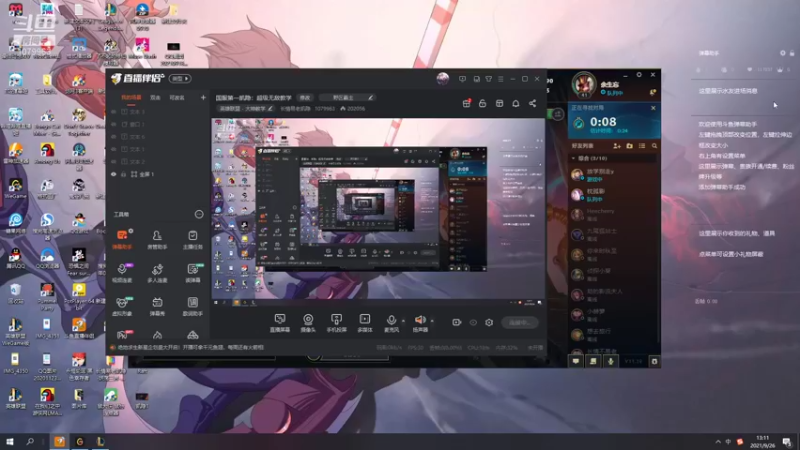Click the mode pill beside the logo

180,79
